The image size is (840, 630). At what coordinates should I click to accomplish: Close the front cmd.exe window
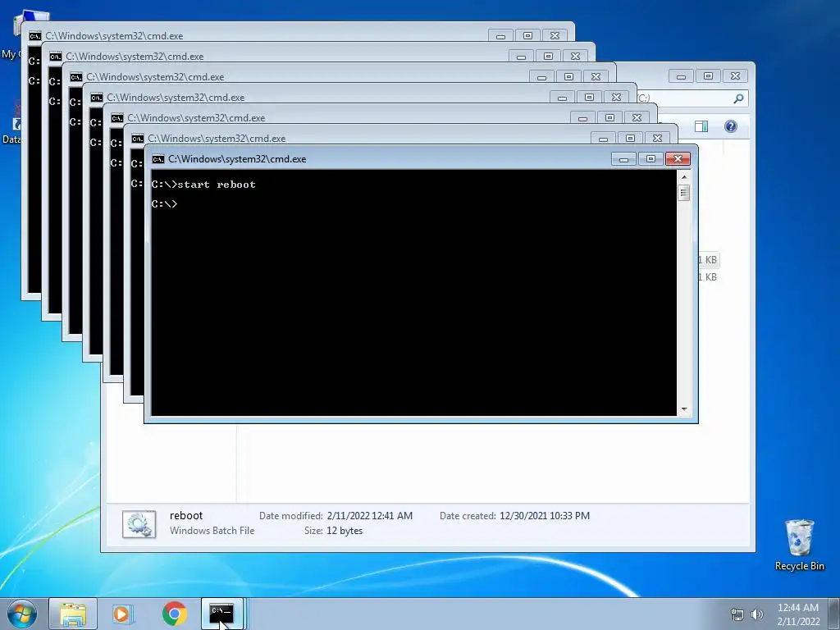point(678,158)
